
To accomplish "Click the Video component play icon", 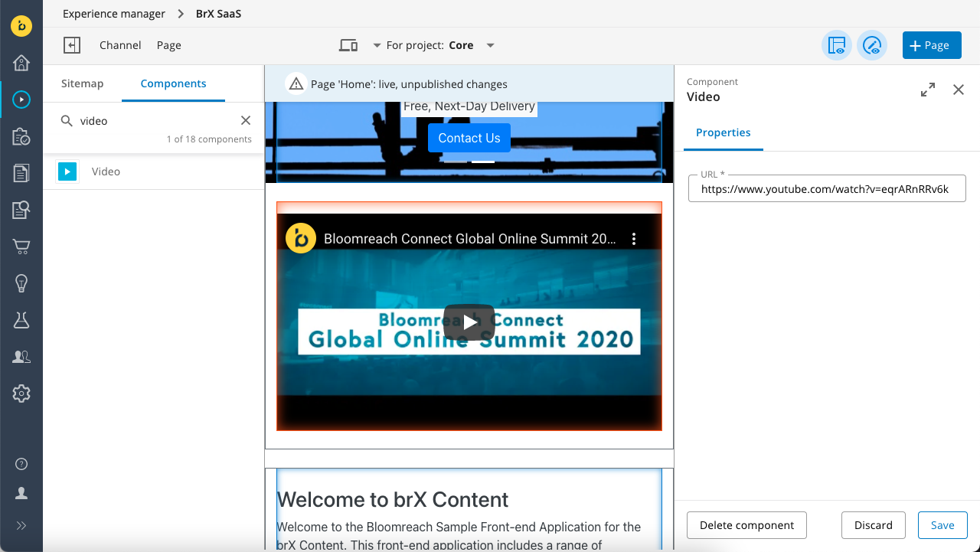I will click(x=67, y=171).
